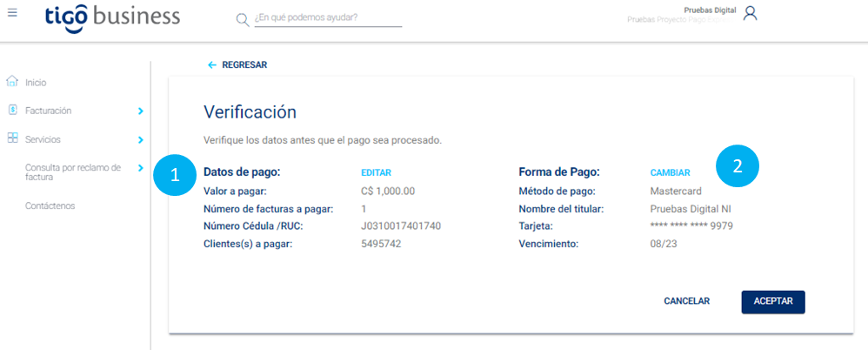
Task: Click the CANCELAR button
Action: (x=686, y=301)
